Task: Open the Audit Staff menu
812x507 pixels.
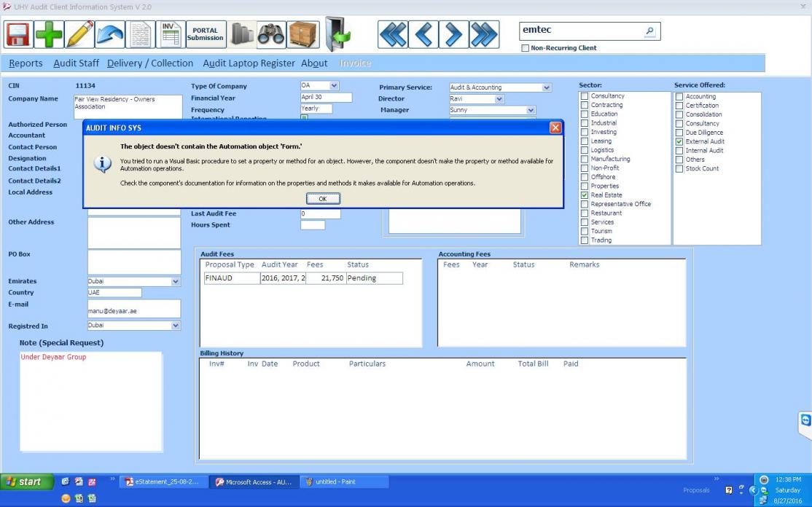Action: click(76, 63)
